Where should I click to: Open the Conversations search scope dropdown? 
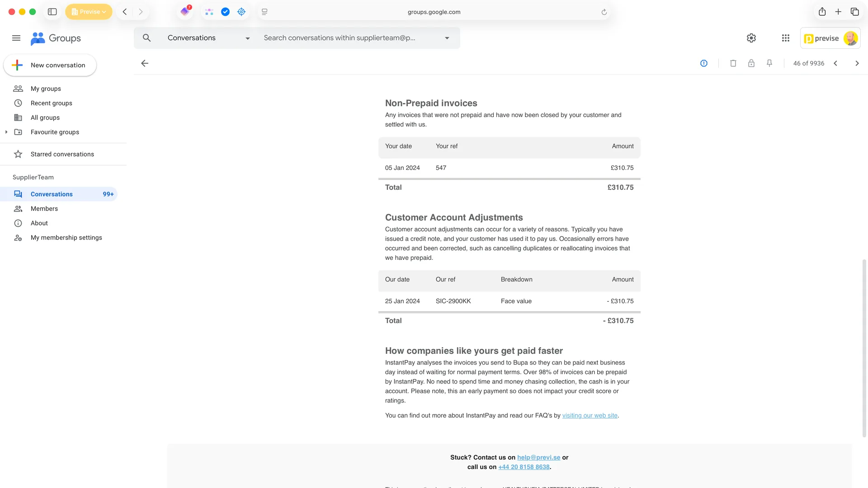click(x=247, y=38)
